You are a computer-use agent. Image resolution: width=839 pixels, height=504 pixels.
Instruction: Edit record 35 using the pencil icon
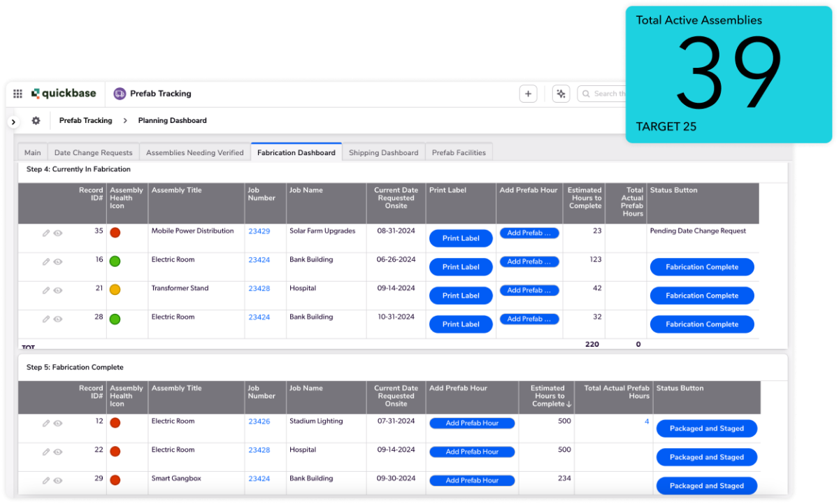click(45, 233)
